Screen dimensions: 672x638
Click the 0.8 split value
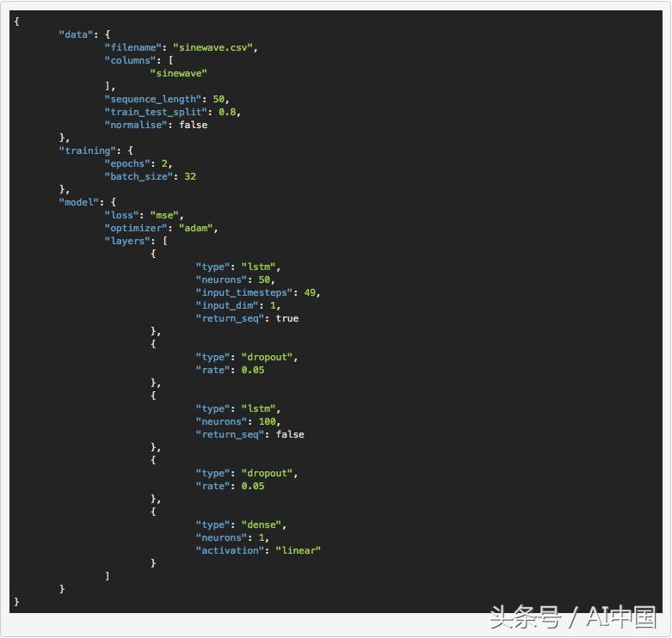pos(227,112)
